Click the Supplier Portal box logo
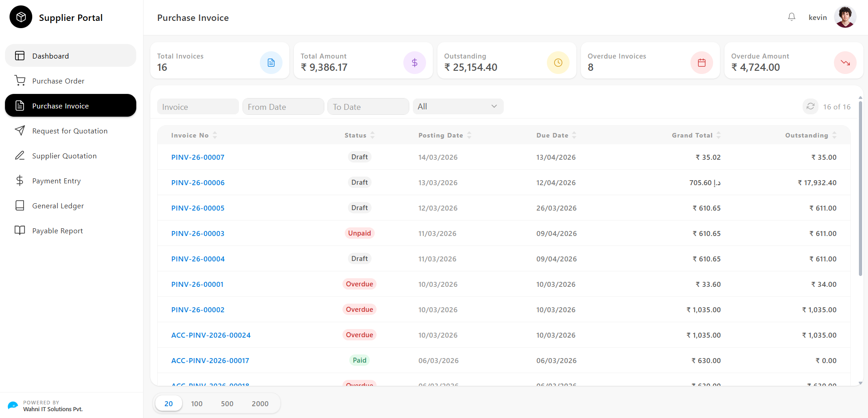This screenshot has height=418, width=868. [21, 17]
